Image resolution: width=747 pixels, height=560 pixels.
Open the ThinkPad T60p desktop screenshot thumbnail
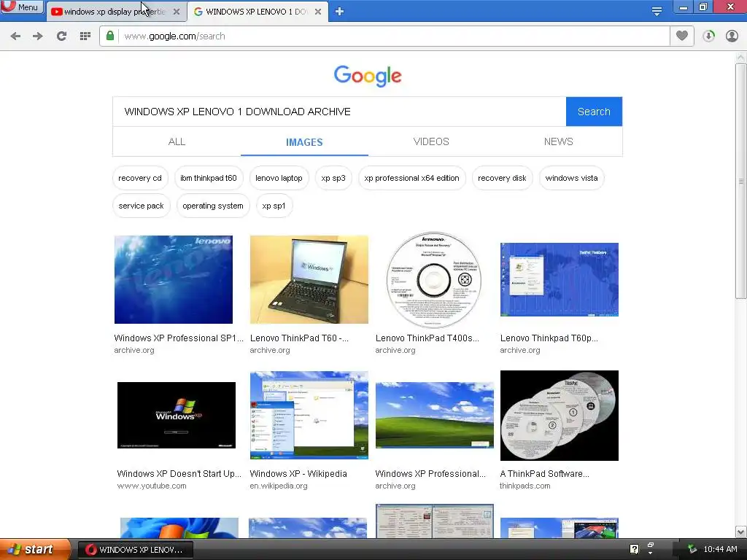[560, 279]
